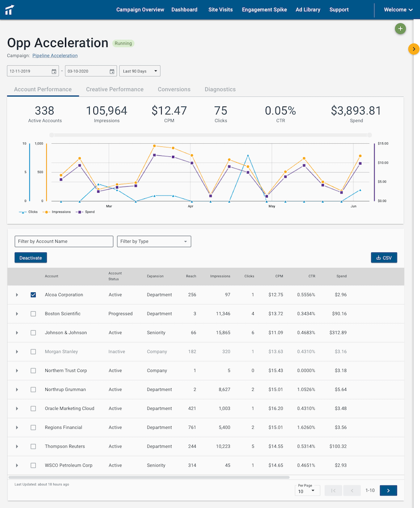Expand the Boston Scientific row

pyautogui.click(x=17, y=314)
